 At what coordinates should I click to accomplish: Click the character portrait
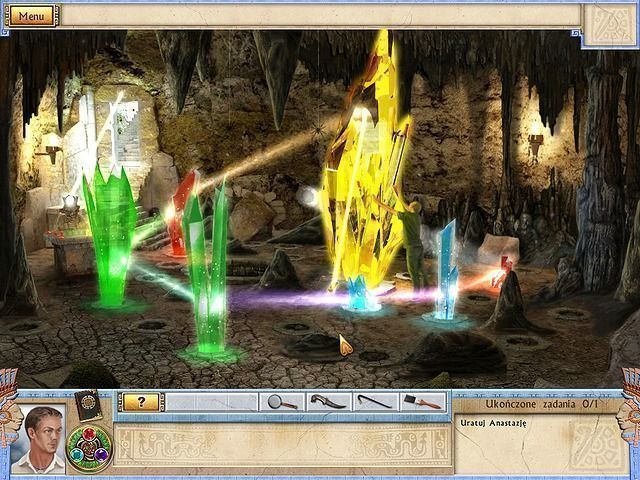tap(40, 439)
